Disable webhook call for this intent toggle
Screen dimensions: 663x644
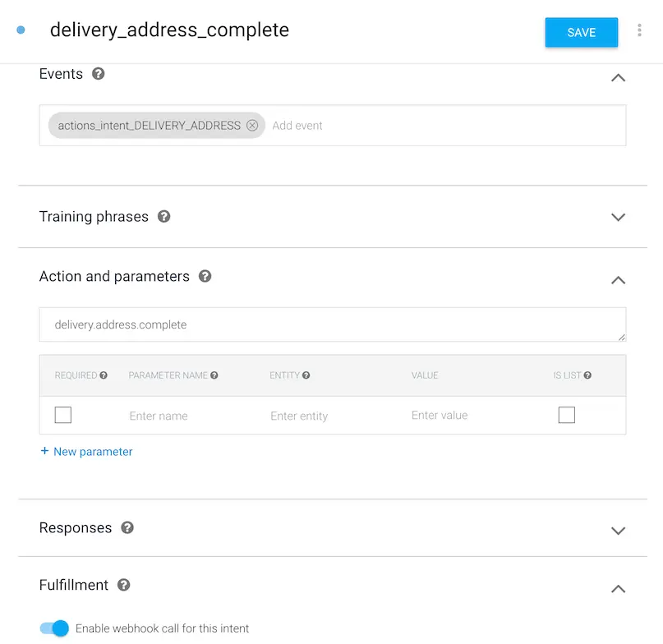(54, 628)
